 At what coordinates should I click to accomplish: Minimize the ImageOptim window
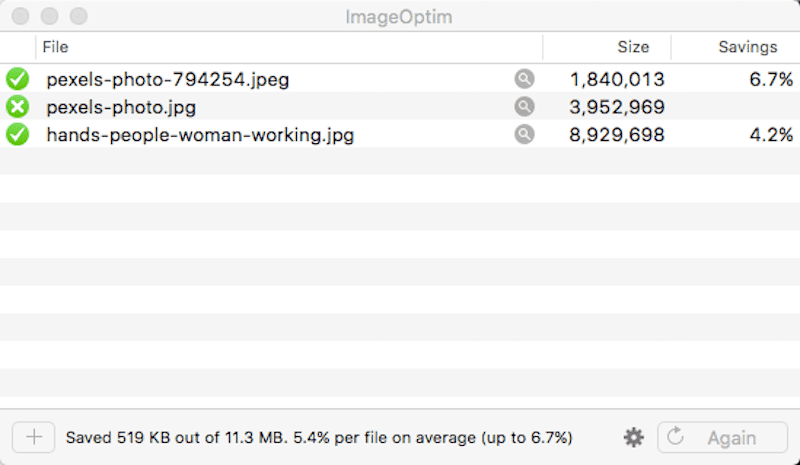coord(49,16)
